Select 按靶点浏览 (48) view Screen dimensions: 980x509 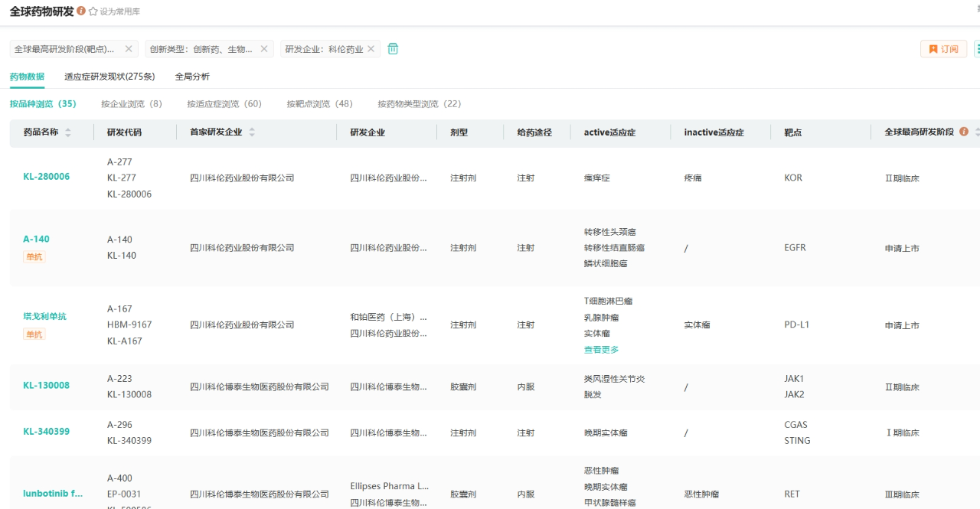(x=319, y=104)
